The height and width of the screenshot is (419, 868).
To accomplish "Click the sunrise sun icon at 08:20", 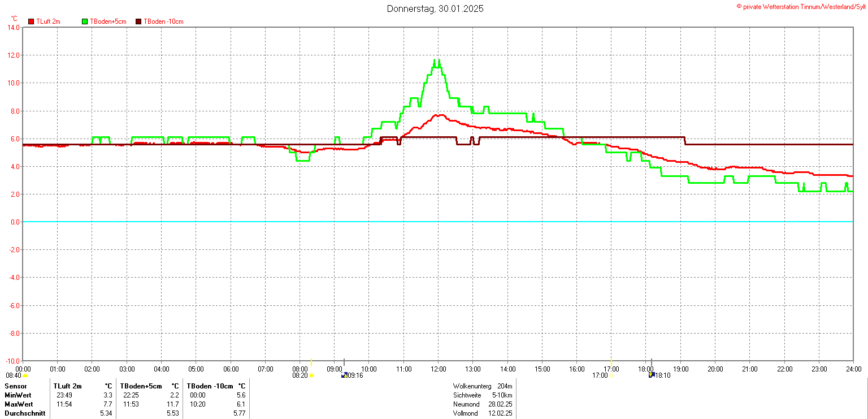I will (311, 375).
